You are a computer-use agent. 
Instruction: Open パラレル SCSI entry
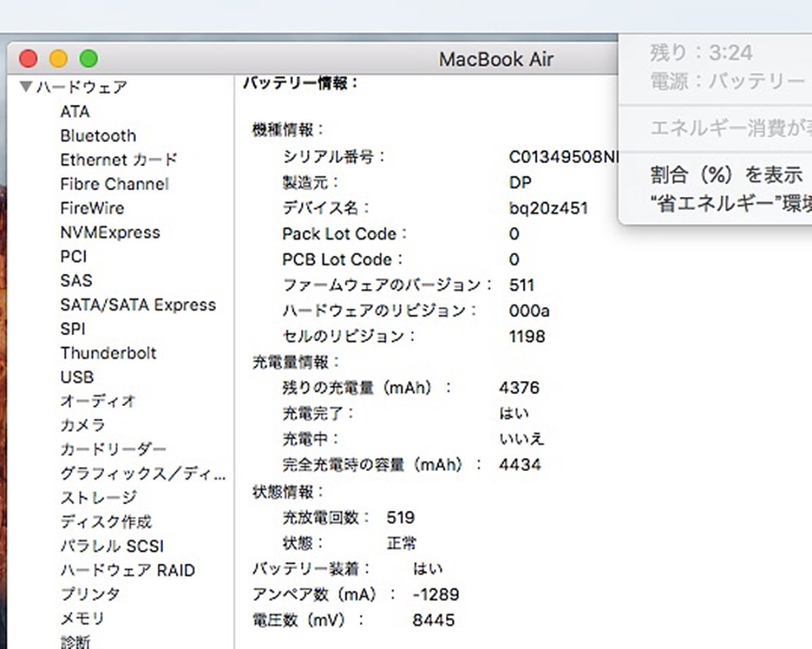112,546
